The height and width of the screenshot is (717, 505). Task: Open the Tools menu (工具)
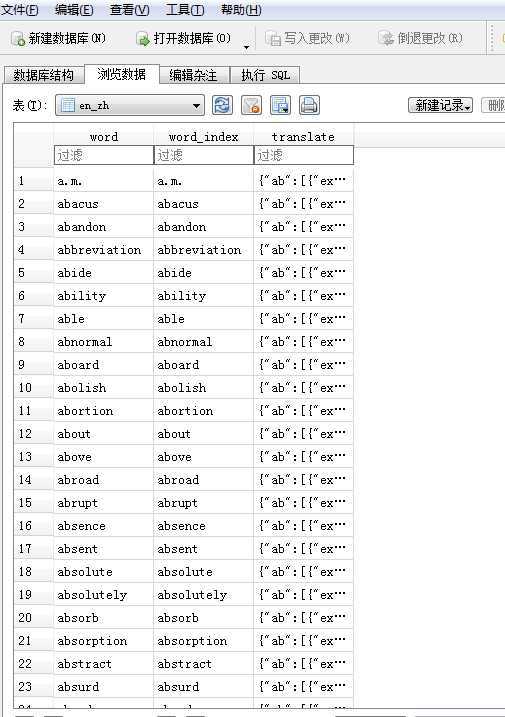[x=185, y=10]
